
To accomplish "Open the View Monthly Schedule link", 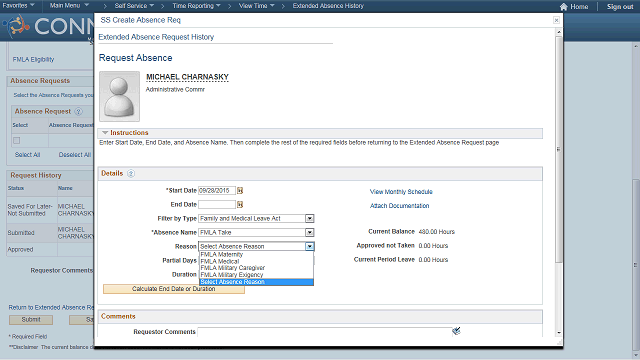I will (401, 191).
